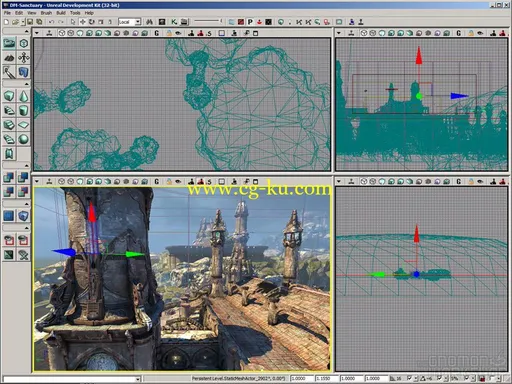Apply CSG Intersect operation
Image resolution: width=512 pixels, height=384 pixels.
click(9, 192)
